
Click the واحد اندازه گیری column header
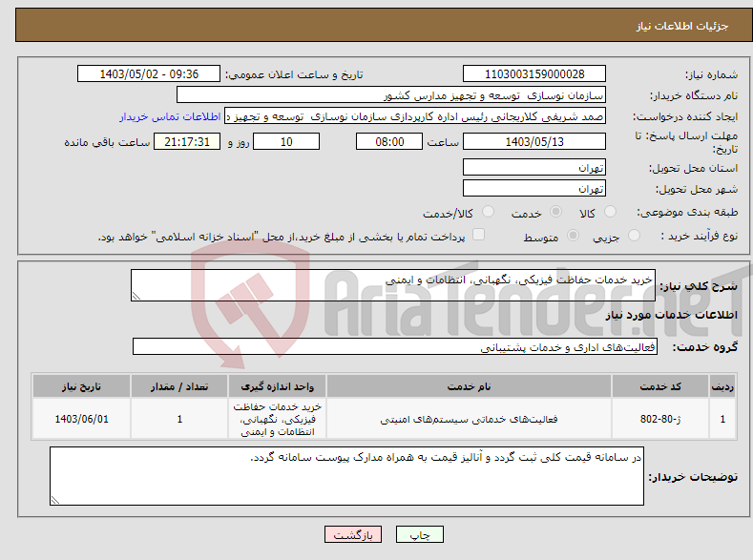(x=277, y=386)
